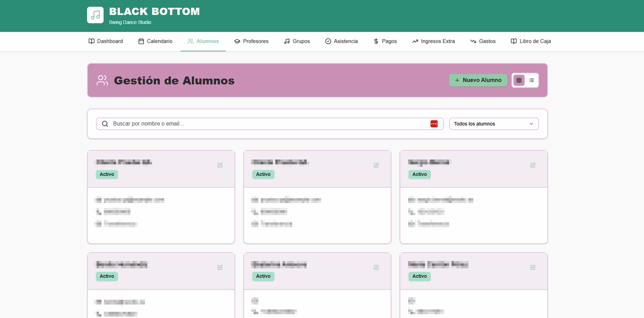Focus the search by name or email field

click(270, 124)
